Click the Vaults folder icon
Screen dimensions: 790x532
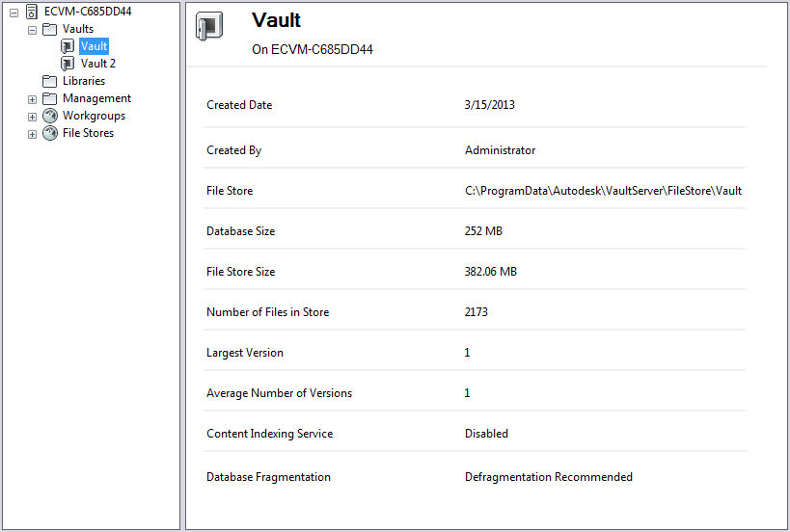tap(49, 29)
